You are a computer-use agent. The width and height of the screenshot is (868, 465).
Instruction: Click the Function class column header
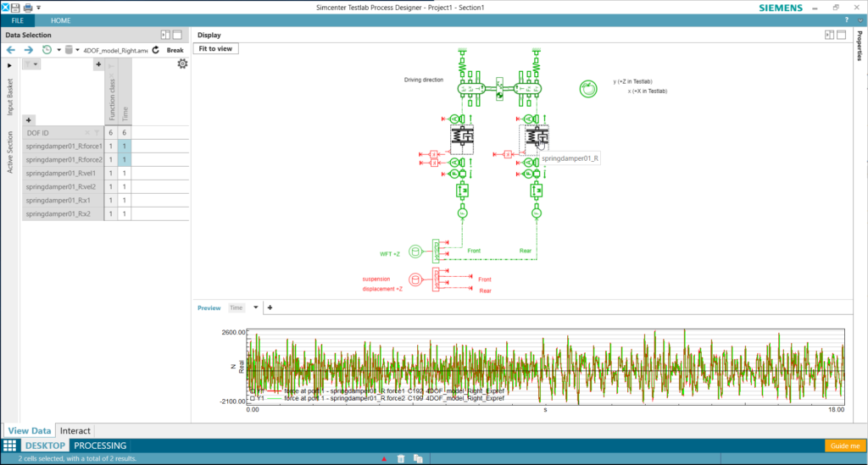tap(111, 91)
